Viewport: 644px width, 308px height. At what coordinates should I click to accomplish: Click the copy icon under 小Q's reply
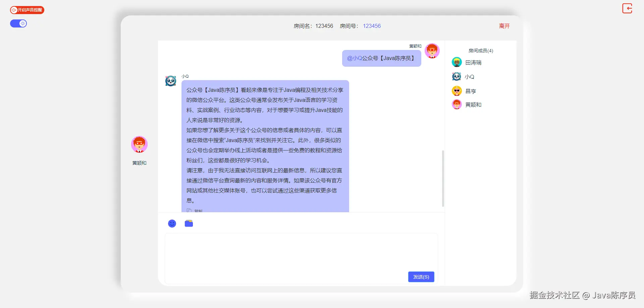(x=189, y=210)
